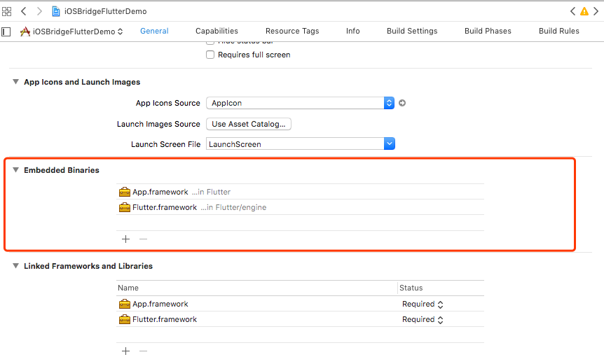Open the related items grid menu
Image resolution: width=604 pixels, height=364 pixels.
(6, 11)
